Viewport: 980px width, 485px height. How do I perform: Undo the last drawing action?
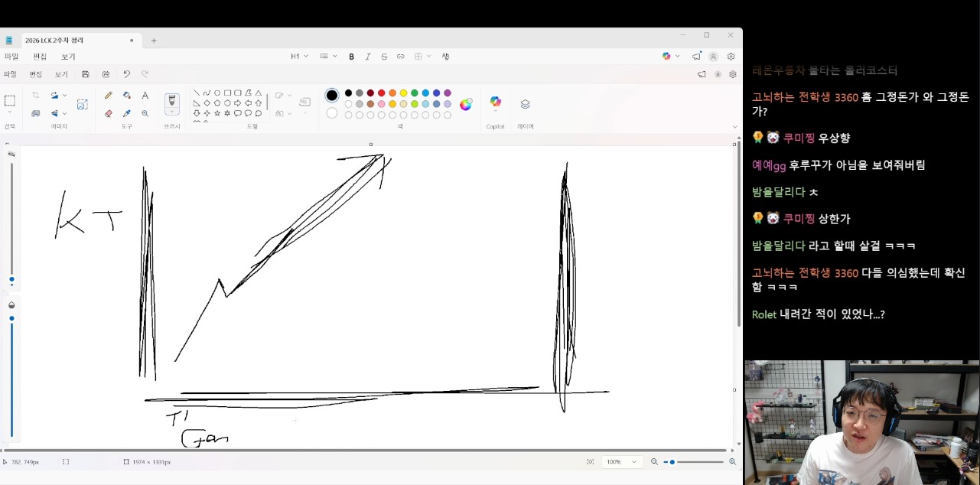click(x=127, y=73)
